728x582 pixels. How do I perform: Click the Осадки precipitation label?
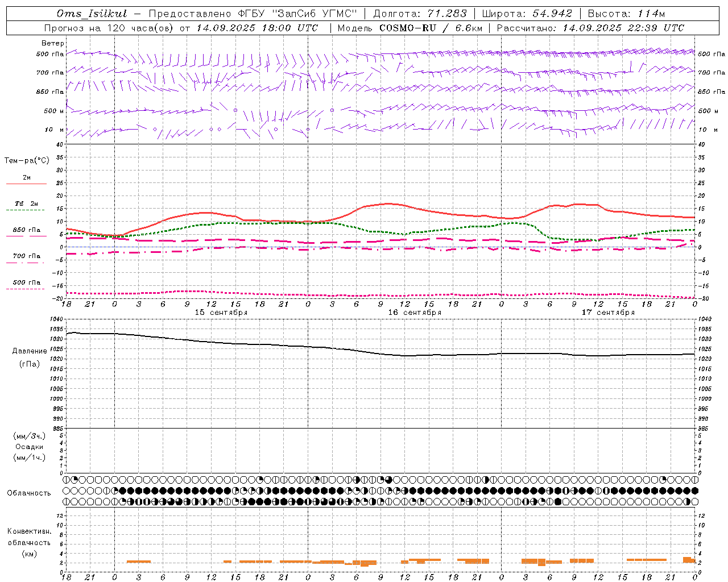[29, 447]
